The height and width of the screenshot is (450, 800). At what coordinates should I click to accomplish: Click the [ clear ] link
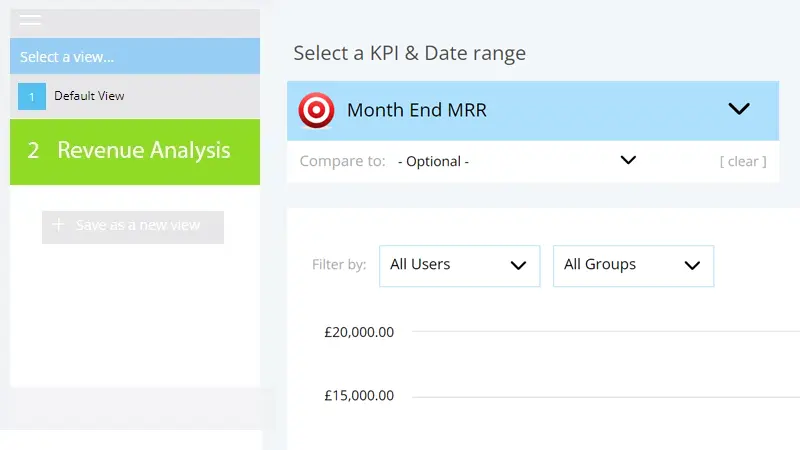click(x=743, y=161)
